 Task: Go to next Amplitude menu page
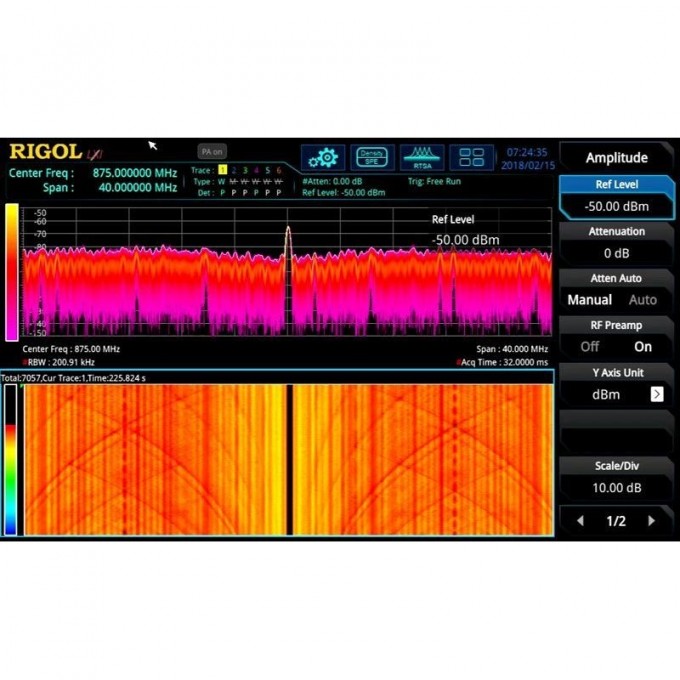(x=652, y=521)
